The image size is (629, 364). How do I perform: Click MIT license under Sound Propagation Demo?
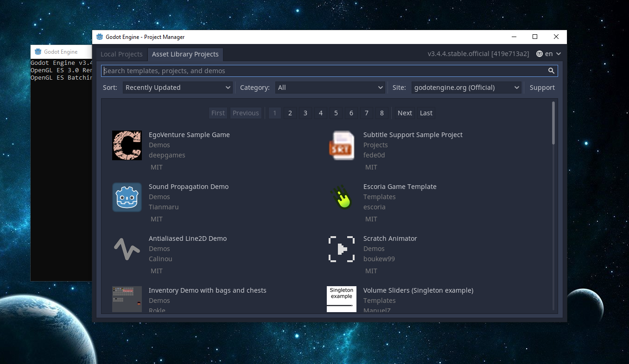[x=157, y=219]
